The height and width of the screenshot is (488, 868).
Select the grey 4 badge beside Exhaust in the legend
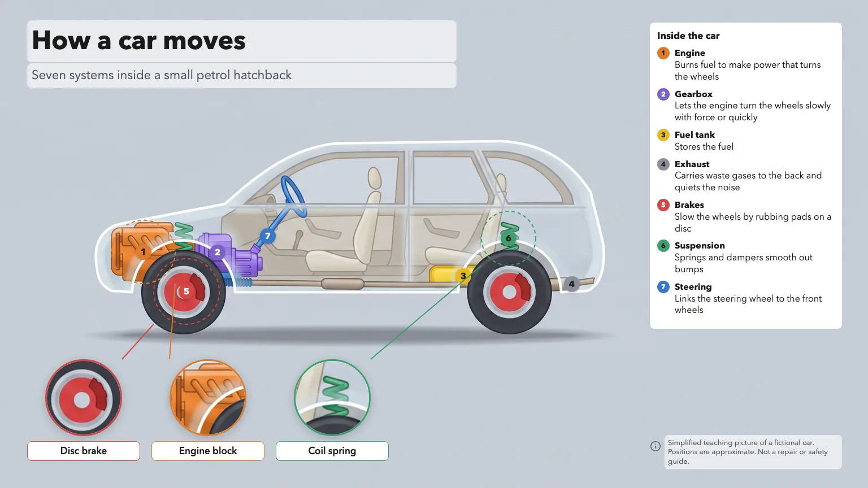tap(663, 164)
